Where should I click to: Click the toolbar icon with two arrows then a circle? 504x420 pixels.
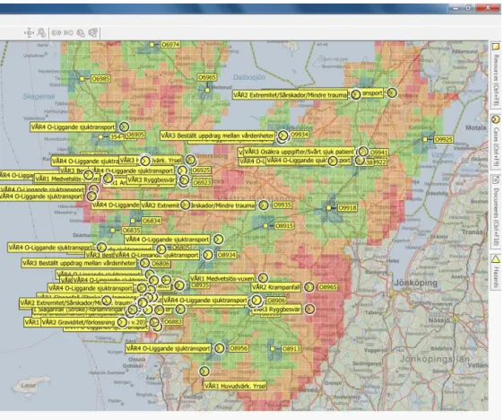tap(68, 33)
